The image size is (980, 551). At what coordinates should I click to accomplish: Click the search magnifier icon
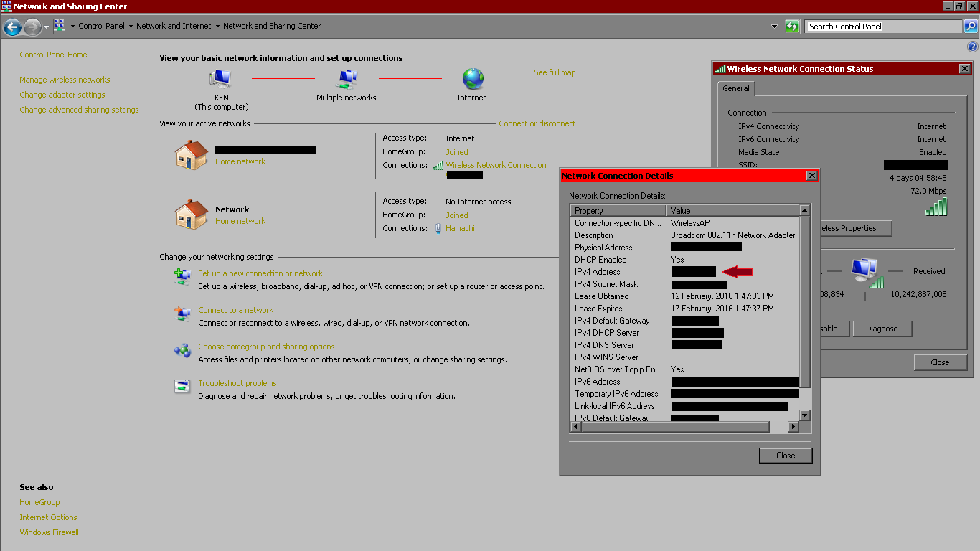point(970,27)
